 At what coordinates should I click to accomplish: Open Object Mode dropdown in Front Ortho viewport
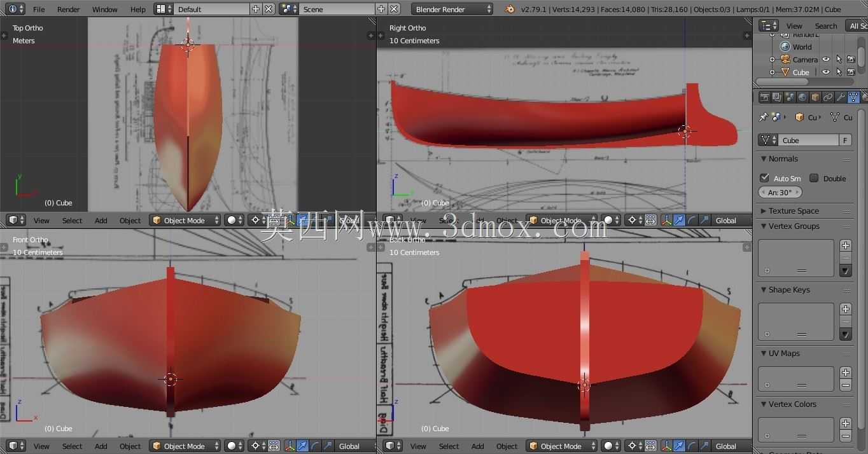point(185,446)
